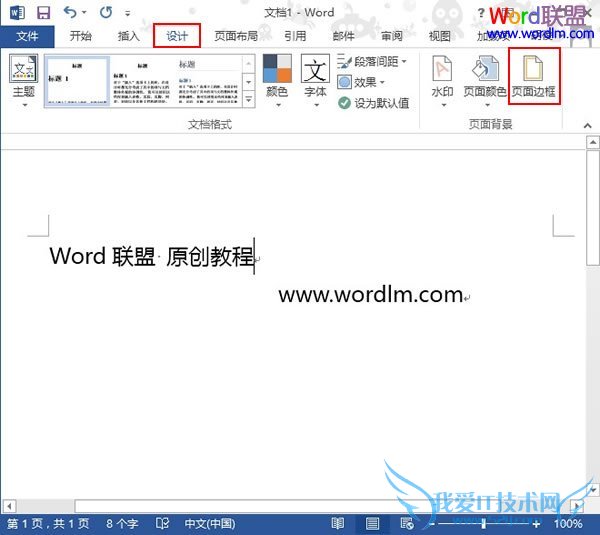Switch to Print Layout view icon
This screenshot has height=535, width=600.
[372, 524]
